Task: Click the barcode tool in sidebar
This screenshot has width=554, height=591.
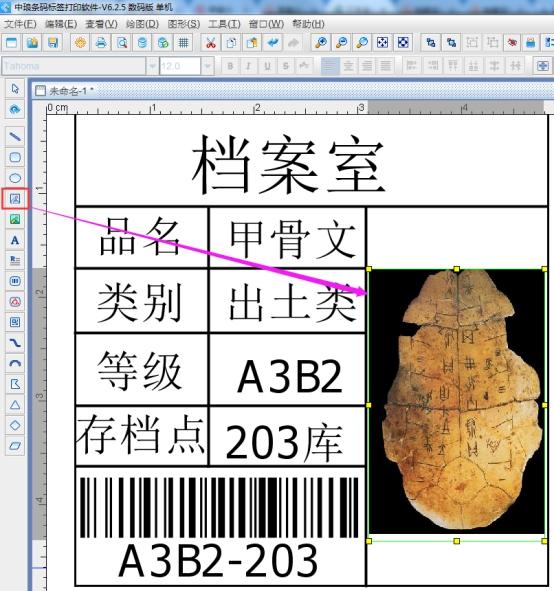Action: pyautogui.click(x=15, y=281)
